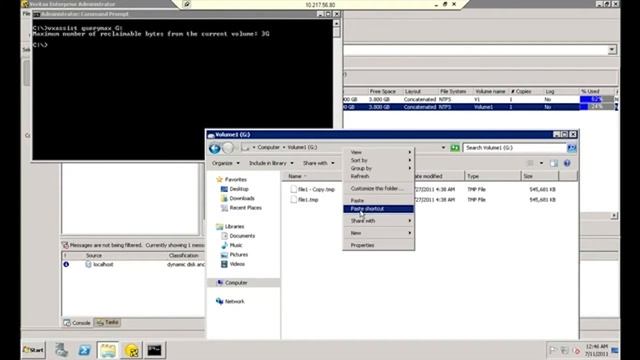This screenshot has height=360, width=640.
Task: Open the Sort by submenu
Action: tap(379, 160)
